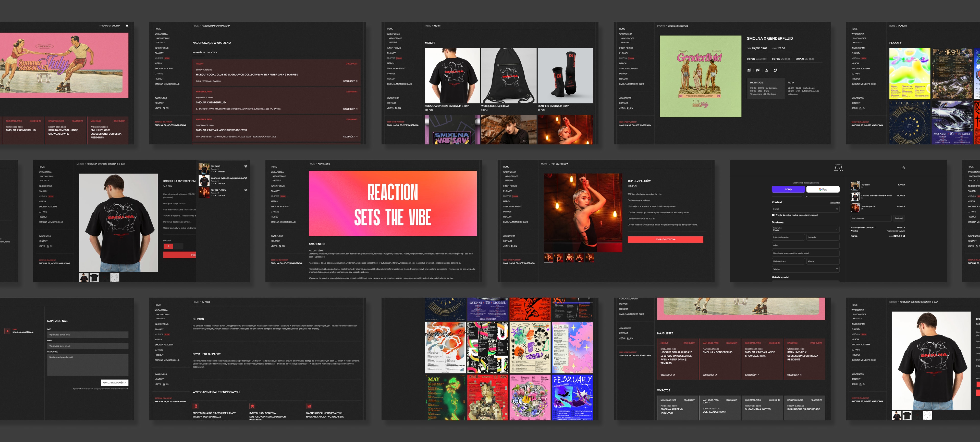980x442 pixels.
Task: Click Merch breadcrumb on Top Bez Pleców page
Action: (x=545, y=164)
